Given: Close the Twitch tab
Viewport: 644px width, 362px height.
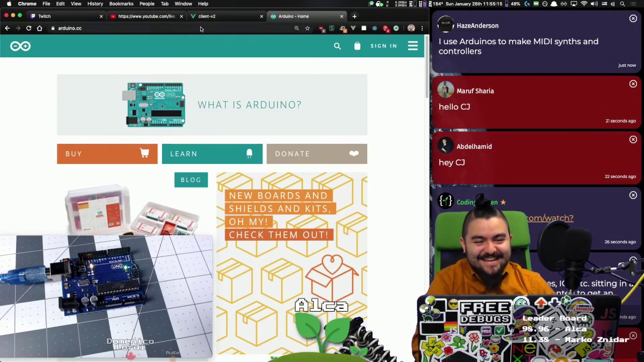Looking at the screenshot, I should coord(101,16).
